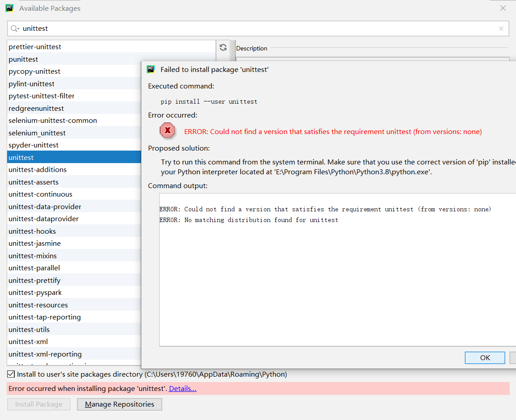Click the Description panel label

point(252,48)
